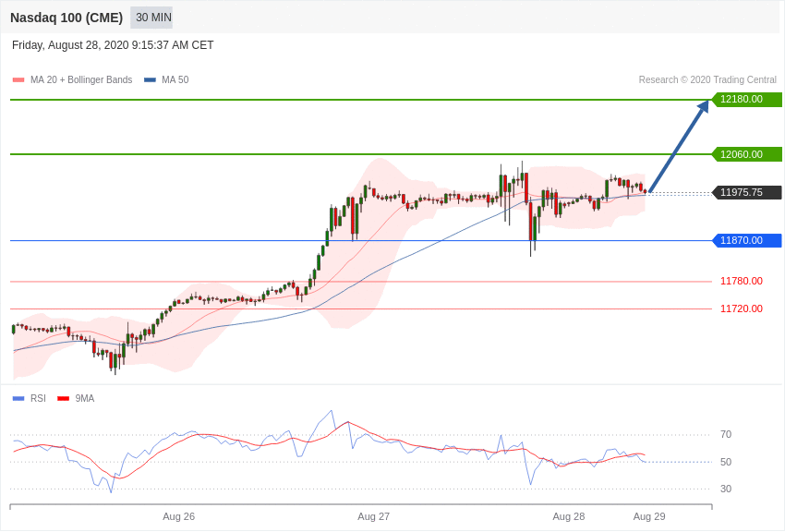
Task: Click the 12180.00 green price label
Action: (x=746, y=99)
